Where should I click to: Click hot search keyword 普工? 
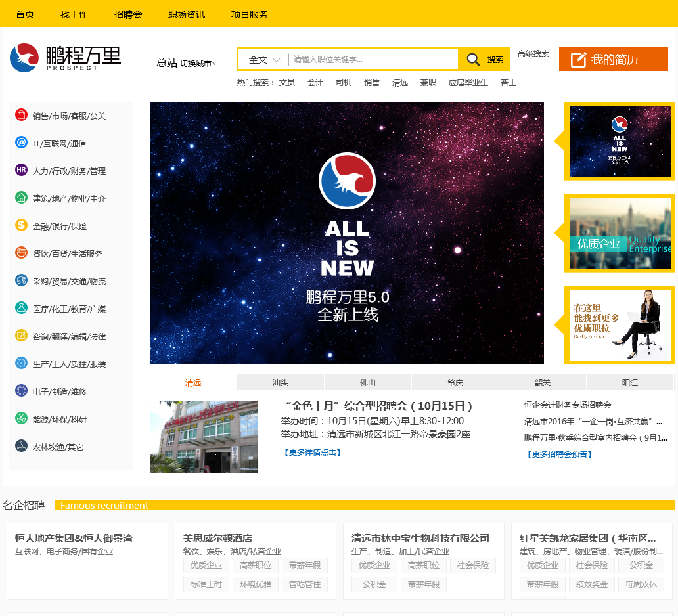point(508,83)
